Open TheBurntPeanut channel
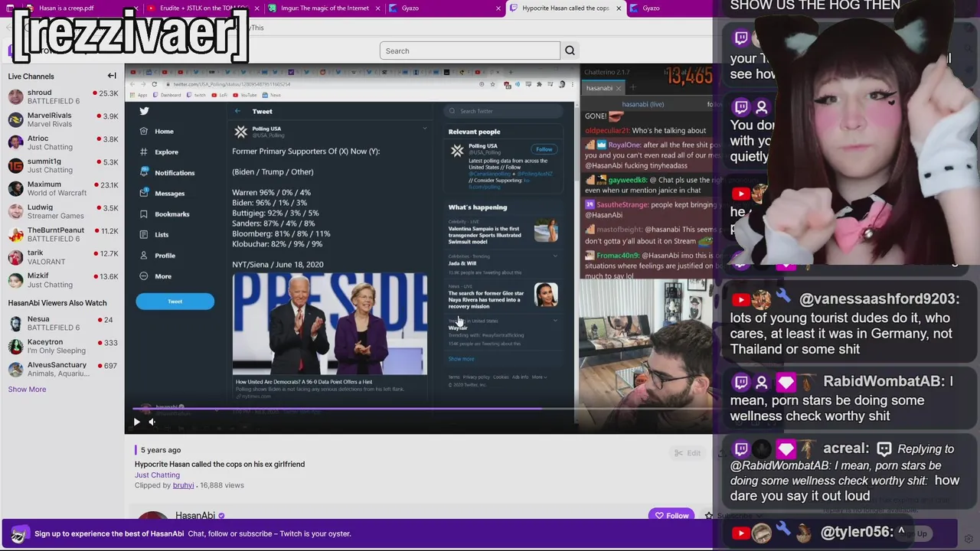This screenshot has width=980, height=551. pos(63,234)
